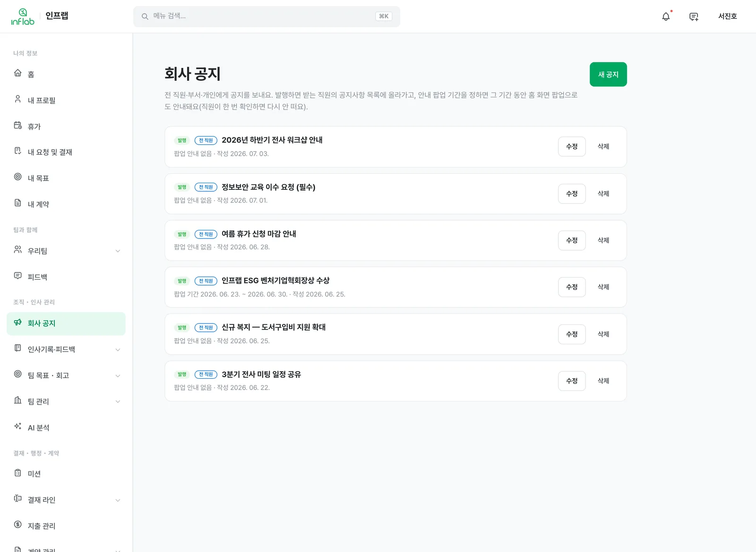Click the title 정보보안 교육 이수 요청 (필수)

268,187
